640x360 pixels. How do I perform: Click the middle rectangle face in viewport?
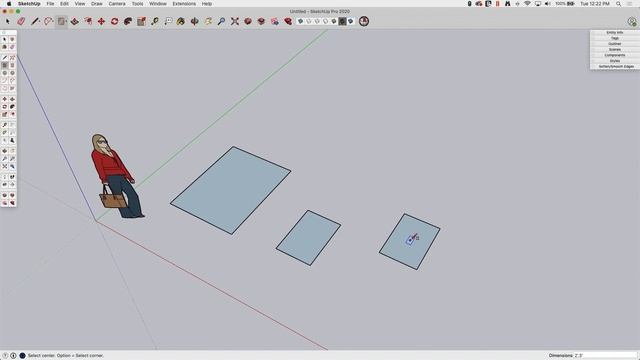(309, 238)
